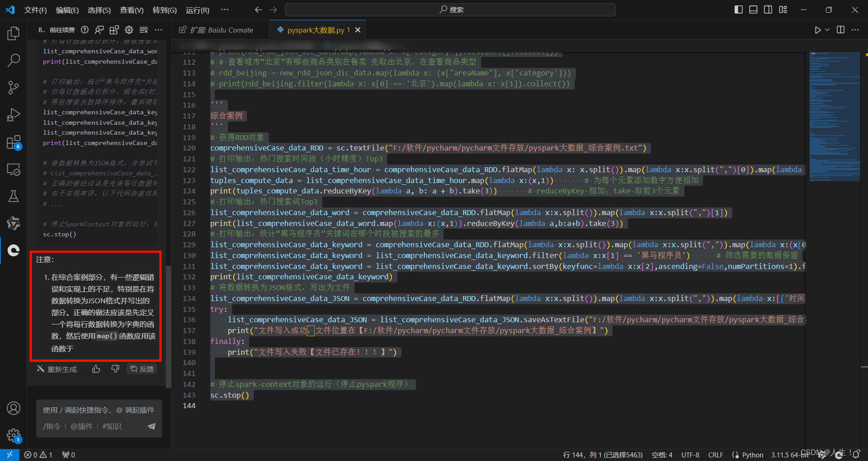Screen dimensions: 868x461
Task: Click the code minimap overview
Action: point(835,117)
